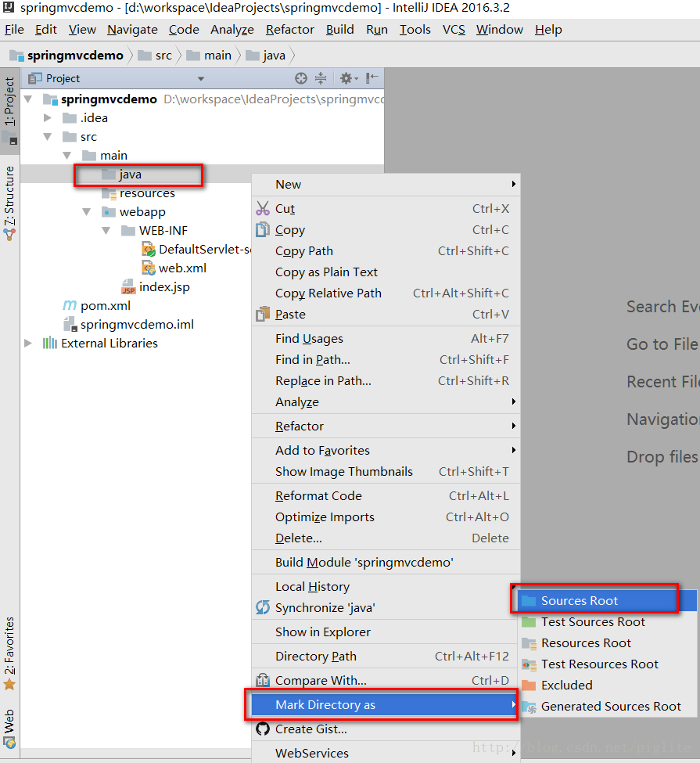This screenshot has height=763, width=700.
Task: Click the springmvcdemo.iml file icon
Action: 70,324
